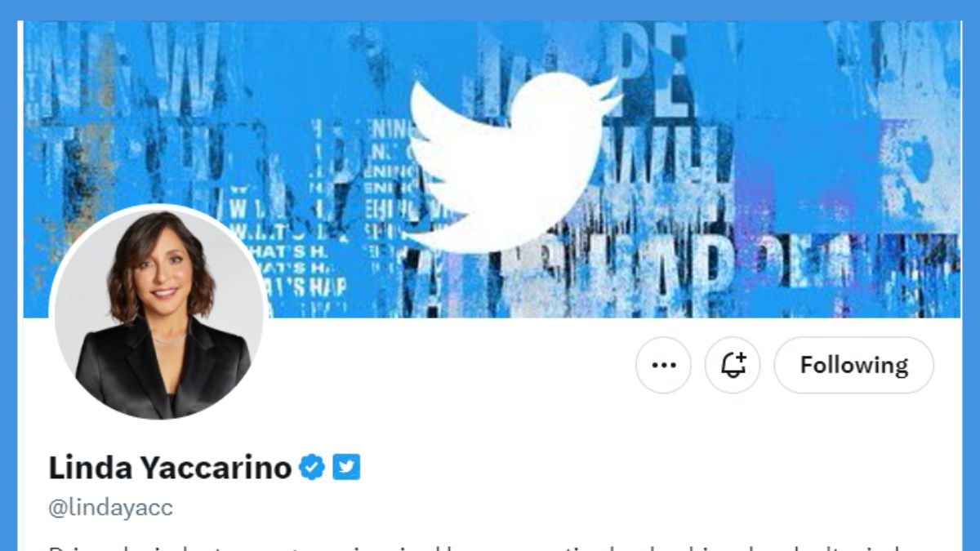980x551 pixels.
Task: Click the Following button to unfollow
Action: tap(853, 365)
